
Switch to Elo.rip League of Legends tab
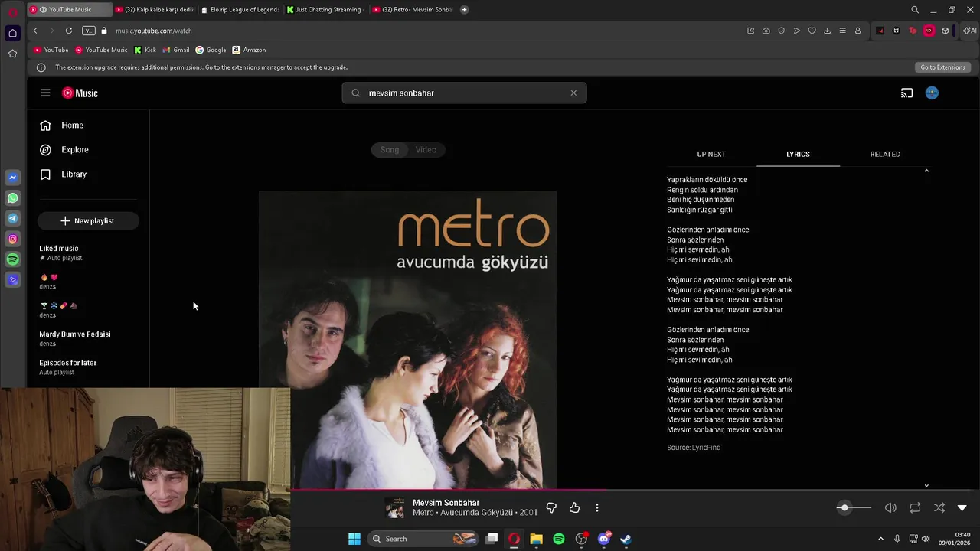[x=240, y=10]
